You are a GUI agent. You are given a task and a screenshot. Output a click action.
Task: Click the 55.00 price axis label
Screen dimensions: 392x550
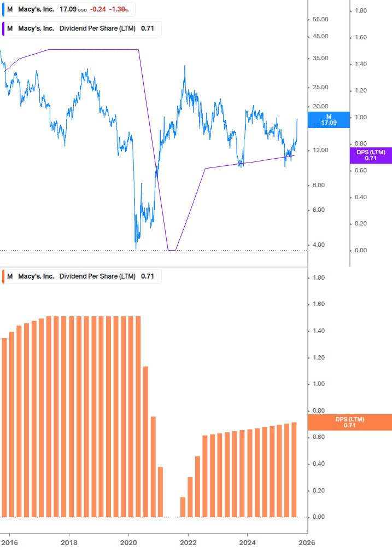(x=320, y=19)
